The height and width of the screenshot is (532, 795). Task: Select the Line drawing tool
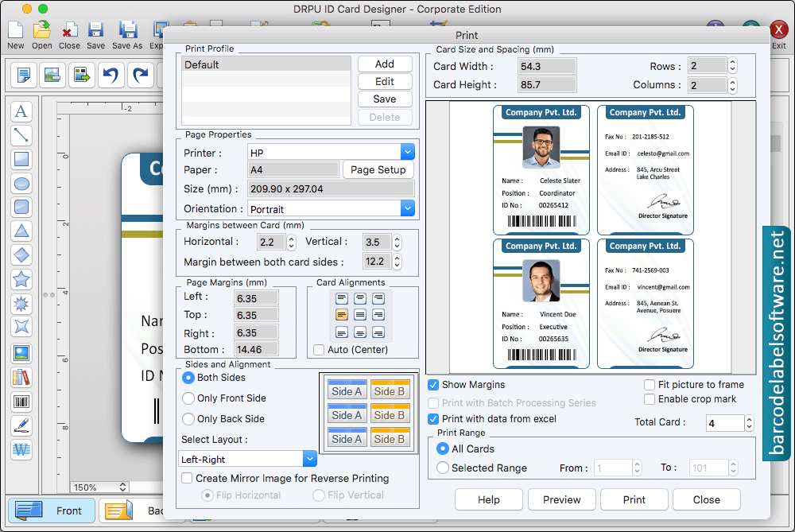click(21, 135)
